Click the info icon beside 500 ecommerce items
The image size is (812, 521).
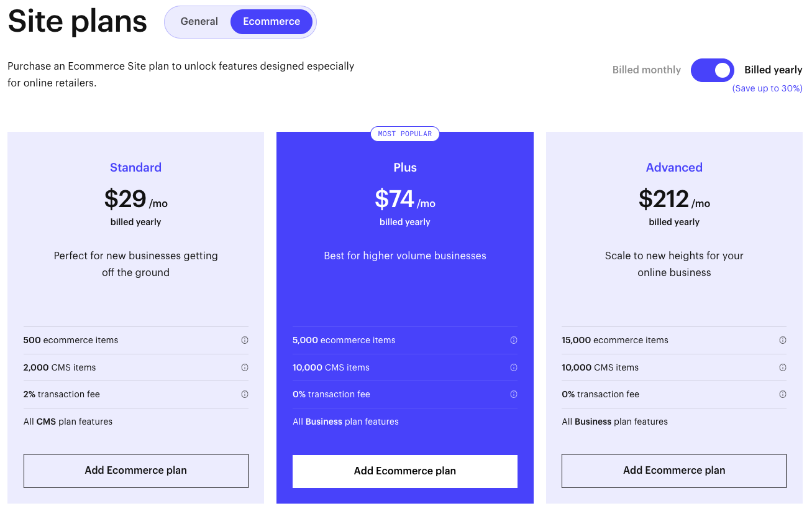pyautogui.click(x=245, y=340)
